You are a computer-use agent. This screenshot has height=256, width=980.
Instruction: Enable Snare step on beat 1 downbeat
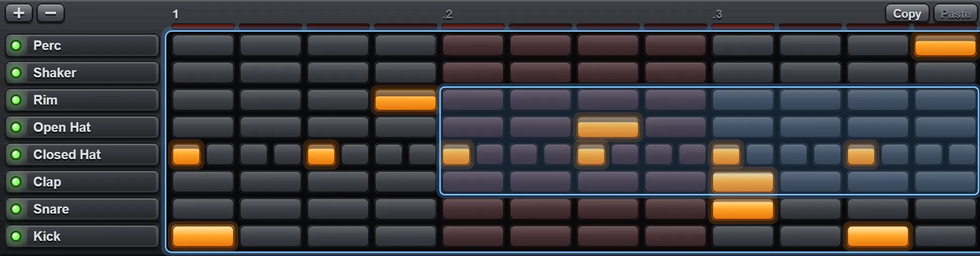[203, 209]
